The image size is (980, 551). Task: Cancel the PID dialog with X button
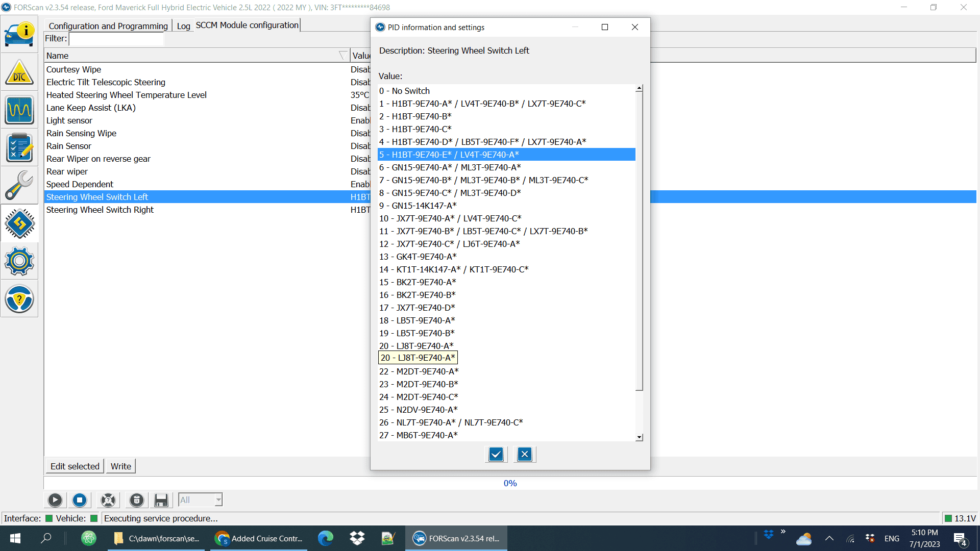point(525,454)
